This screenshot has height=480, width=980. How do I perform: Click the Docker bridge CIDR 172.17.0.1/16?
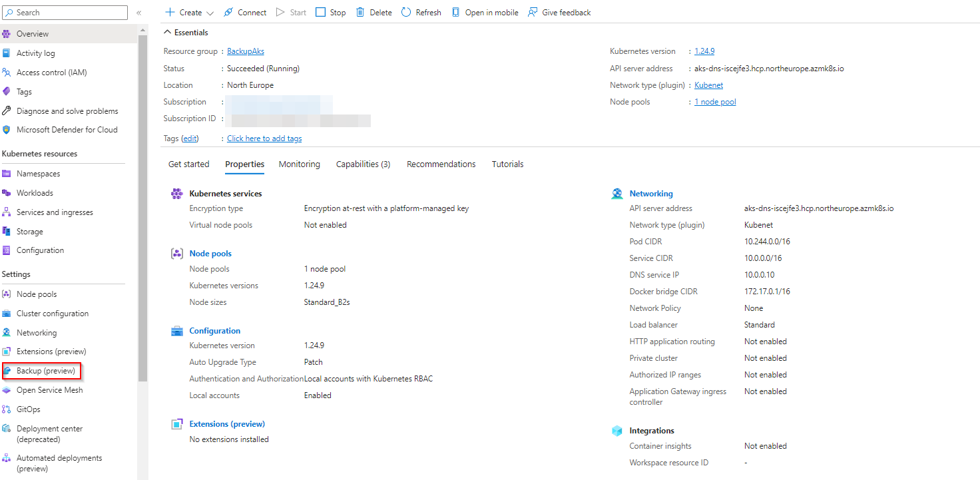pos(767,292)
